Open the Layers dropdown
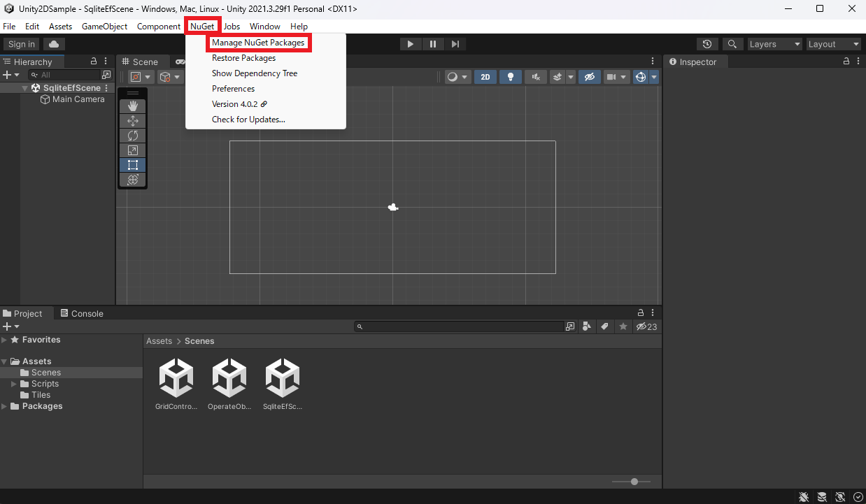 click(775, 44)
